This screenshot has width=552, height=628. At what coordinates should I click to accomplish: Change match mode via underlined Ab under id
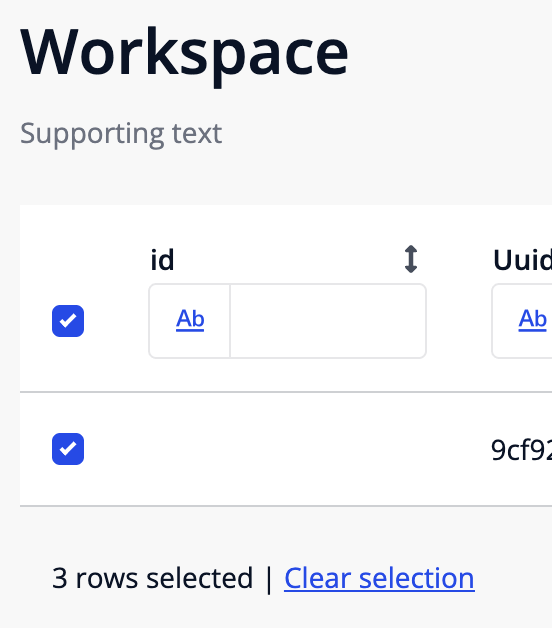pyautogui.click(x=190, y=319)
